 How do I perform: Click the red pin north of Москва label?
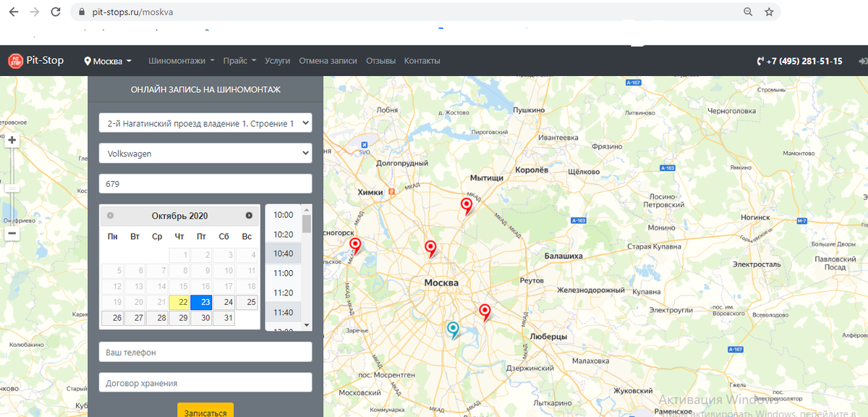pyautogui.click(x=431, y=248)
